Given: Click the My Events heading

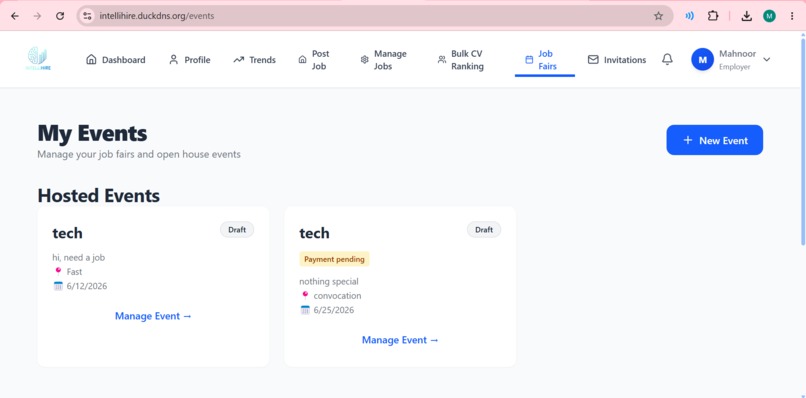Looking at the screenshot, I should click(x=93, y=133).
